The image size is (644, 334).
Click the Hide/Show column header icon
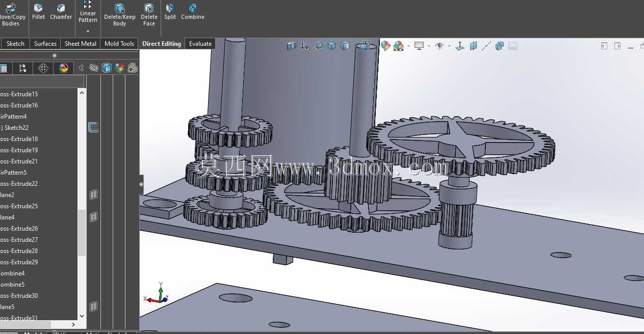93,68
